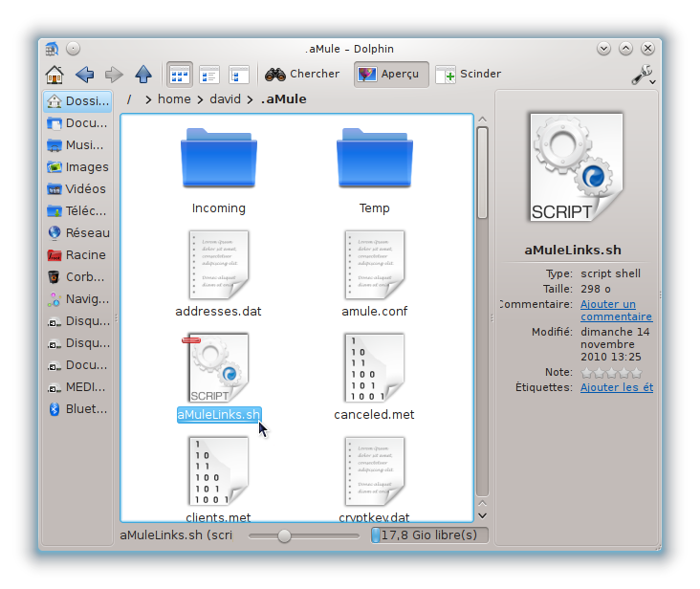Open Vidéos place in sidebar
700x589 pixels.
click(x=78, y=188)
